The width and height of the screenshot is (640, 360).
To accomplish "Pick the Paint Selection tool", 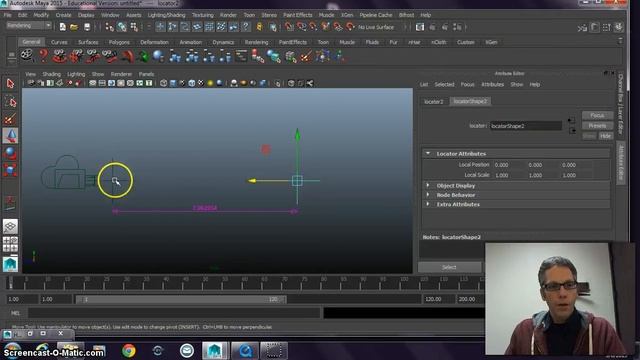I will (10, 119).
